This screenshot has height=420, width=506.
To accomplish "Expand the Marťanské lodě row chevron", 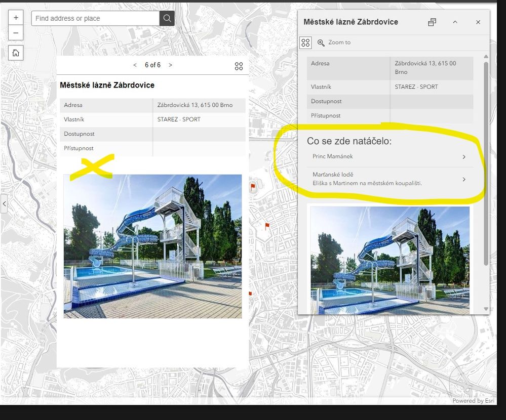I will (464, 179).
